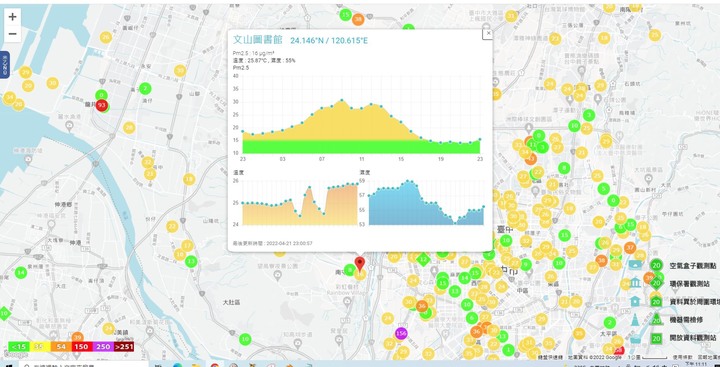Click the green circle 20 legend sample

pyautogui.click(x=657, y=265)
